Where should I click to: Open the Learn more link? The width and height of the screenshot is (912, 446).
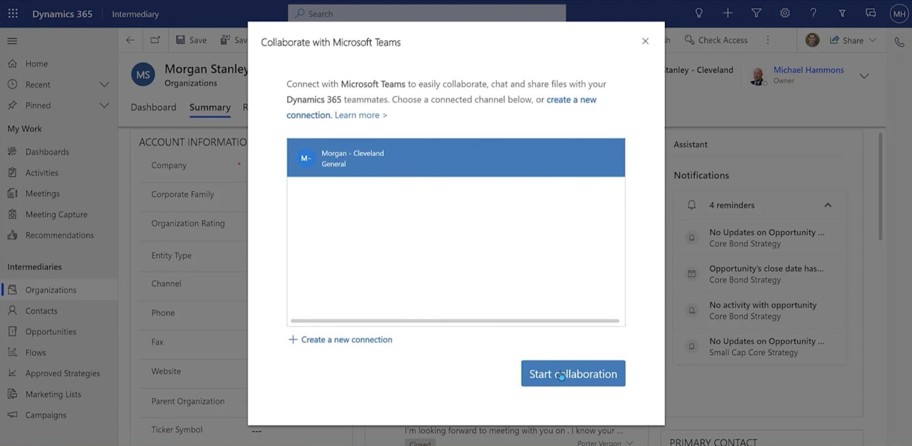[361, 115]
